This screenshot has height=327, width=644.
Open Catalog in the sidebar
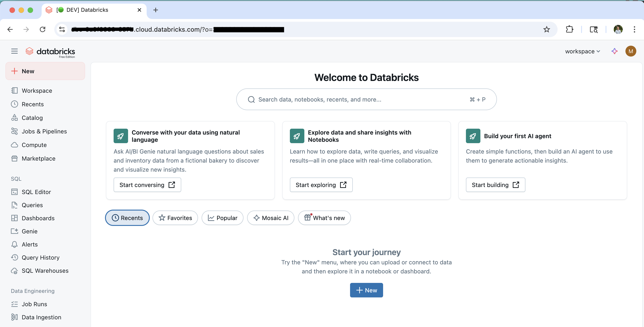coord(45,118)
